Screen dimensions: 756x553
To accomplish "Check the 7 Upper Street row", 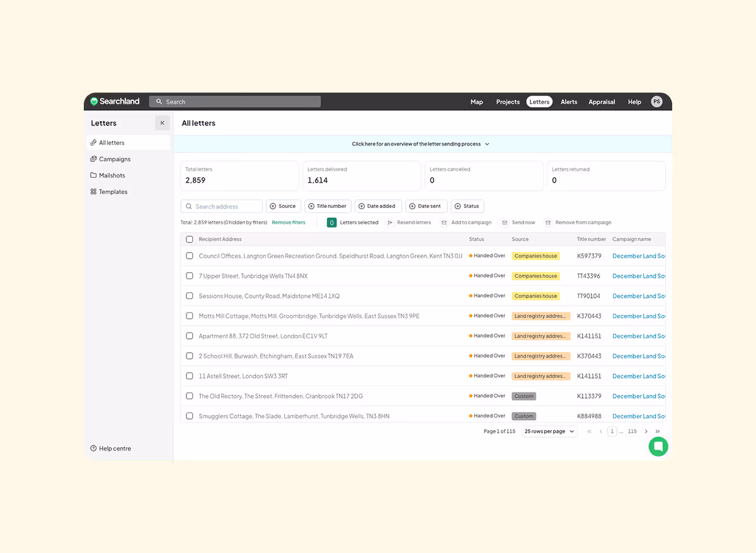I will (x=190, y=276).
